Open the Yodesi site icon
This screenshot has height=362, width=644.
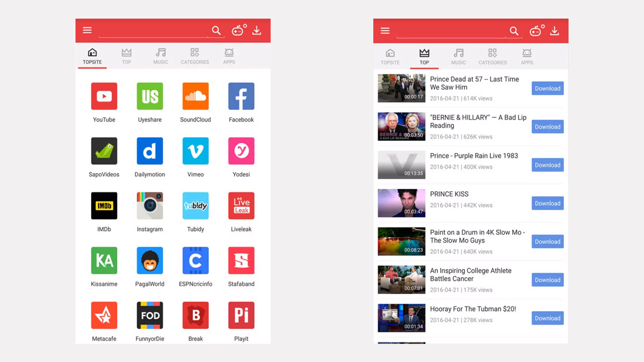[x=242, y=151]
